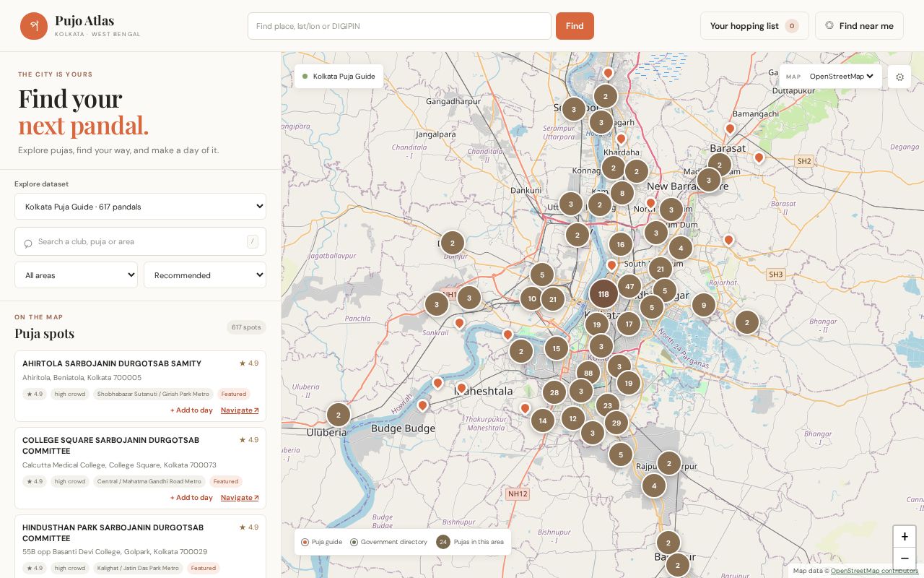Click the 21 cluster marker near South Dum Dum
Image resolution: width=924 pixels, height=578 pixels.
click(661, 269)
